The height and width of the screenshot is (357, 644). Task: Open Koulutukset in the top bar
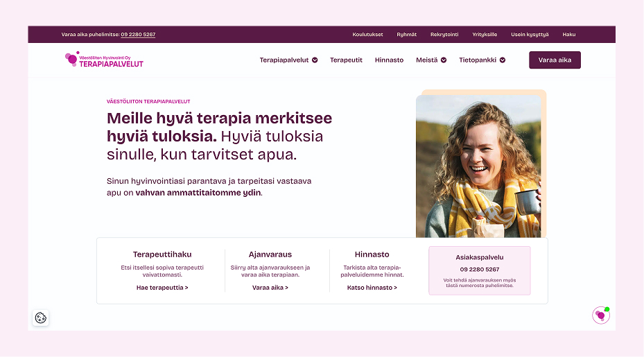click(x=367, y=35)
